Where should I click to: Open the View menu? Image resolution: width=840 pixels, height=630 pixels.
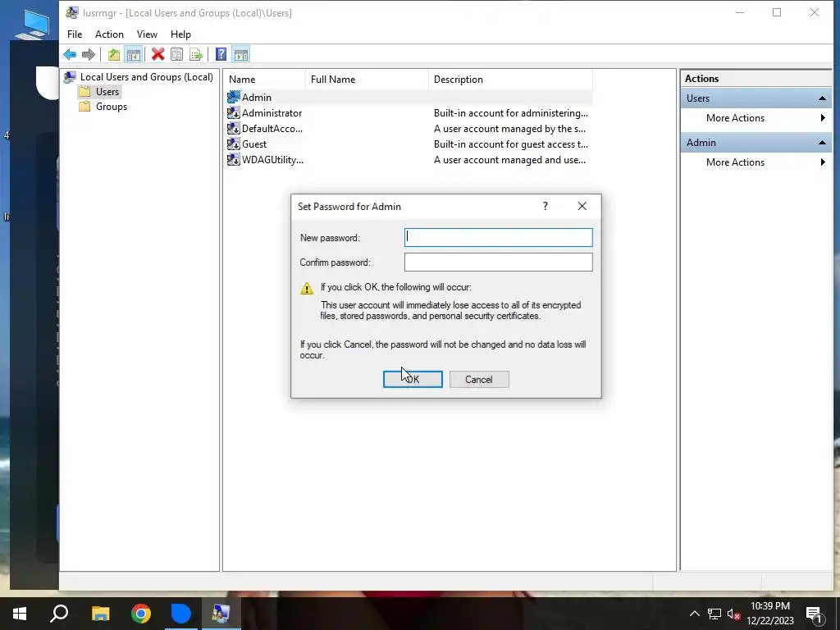pos(147,34)
